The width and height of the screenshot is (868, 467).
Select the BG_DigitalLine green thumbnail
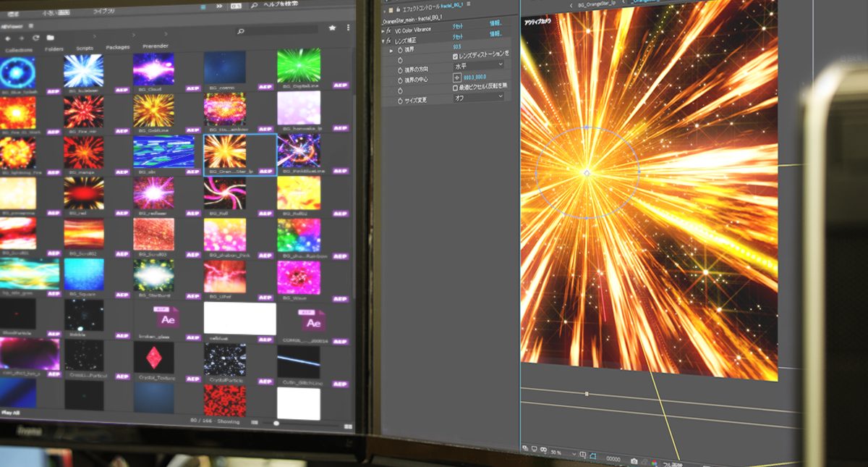299,65
